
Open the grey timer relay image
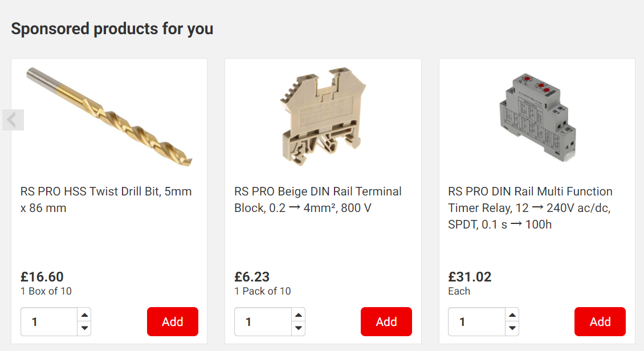pyautogui.click(x=537, y=117)
